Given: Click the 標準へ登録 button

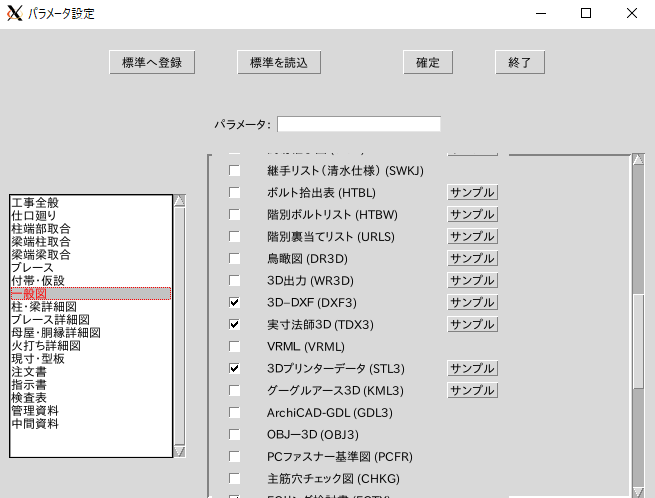Looking at the screenshot, I should pos(152,62).
